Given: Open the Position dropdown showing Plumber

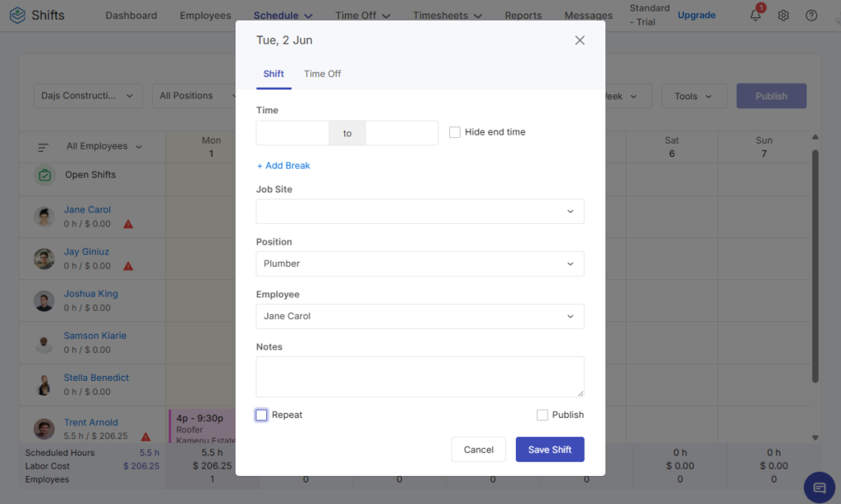Looking at the screenshot, I should tap(420, 263).
